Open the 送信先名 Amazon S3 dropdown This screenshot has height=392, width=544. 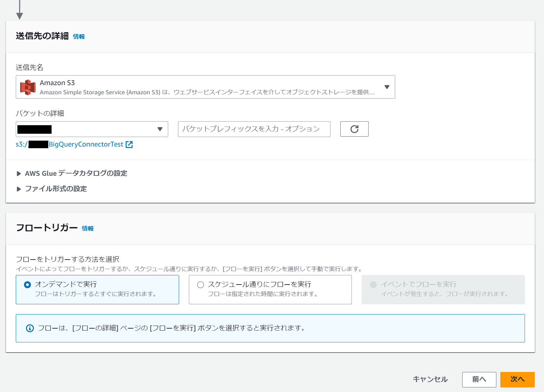205,87
